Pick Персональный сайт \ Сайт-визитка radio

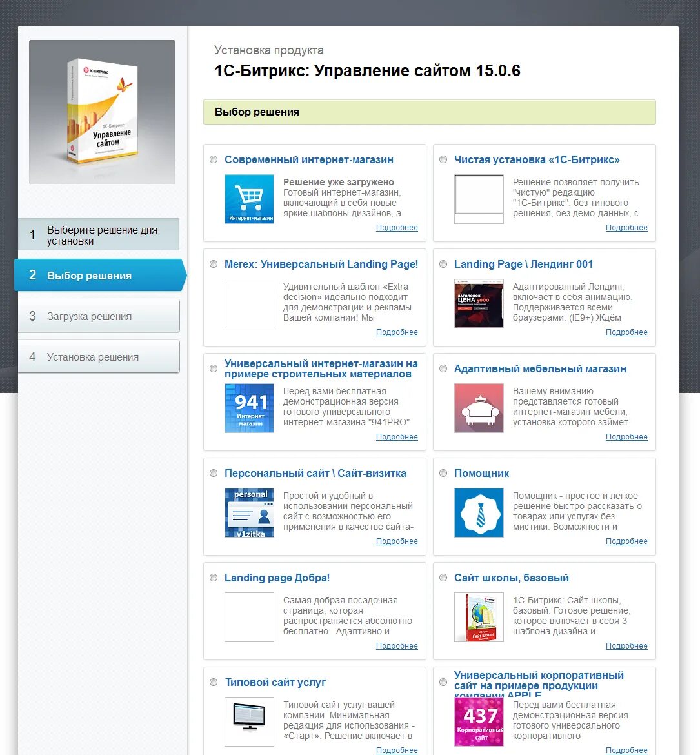(x=214, y=473)
